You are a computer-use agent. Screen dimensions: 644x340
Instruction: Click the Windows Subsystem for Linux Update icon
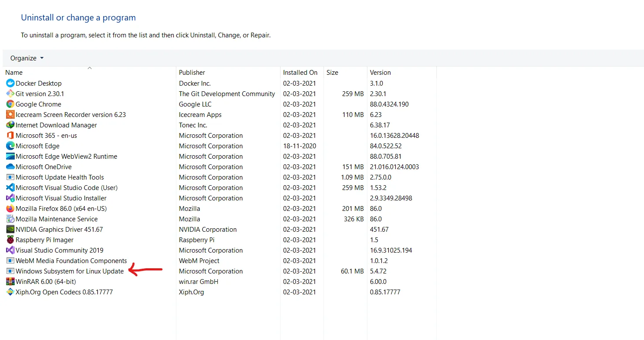[x=10, y=271]
